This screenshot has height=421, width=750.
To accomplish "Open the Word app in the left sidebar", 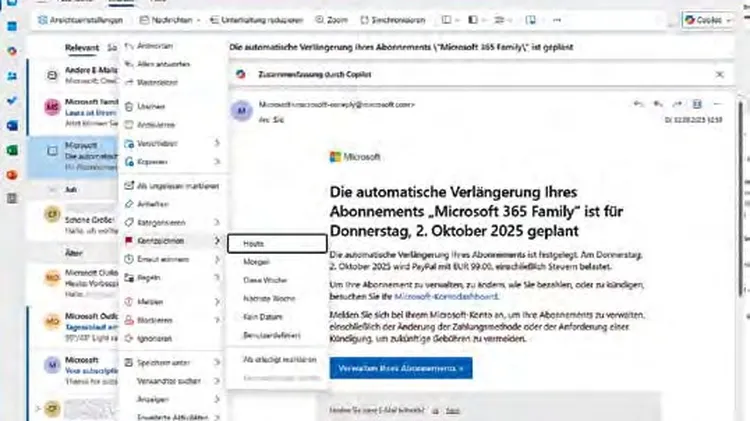I will click(x=11, y=124).
